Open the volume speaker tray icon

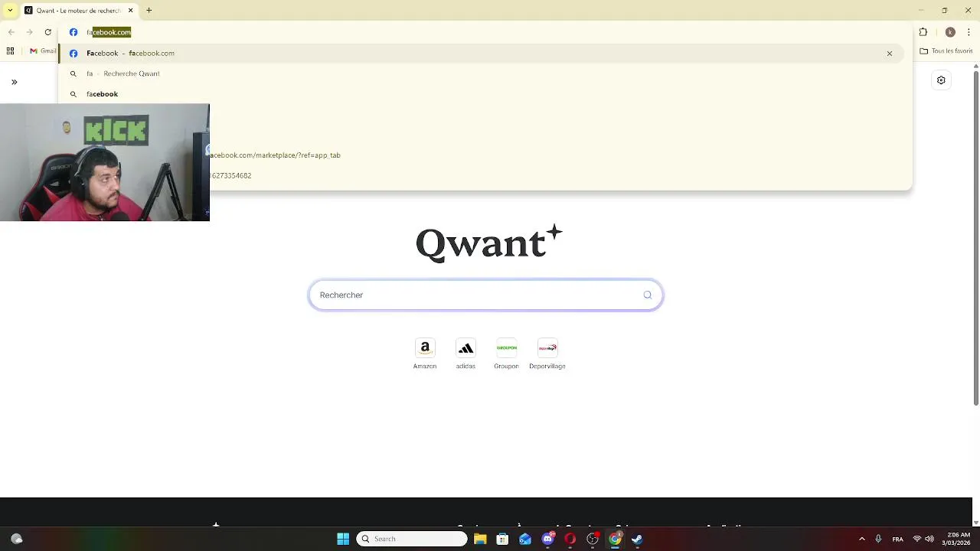click(929, 539)
